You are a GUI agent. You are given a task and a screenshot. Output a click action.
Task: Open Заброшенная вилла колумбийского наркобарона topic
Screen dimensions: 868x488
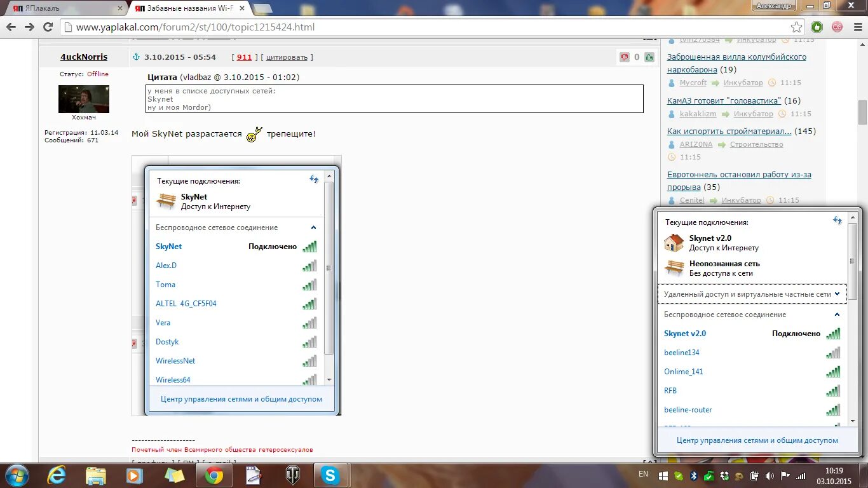tap(736, 63)
